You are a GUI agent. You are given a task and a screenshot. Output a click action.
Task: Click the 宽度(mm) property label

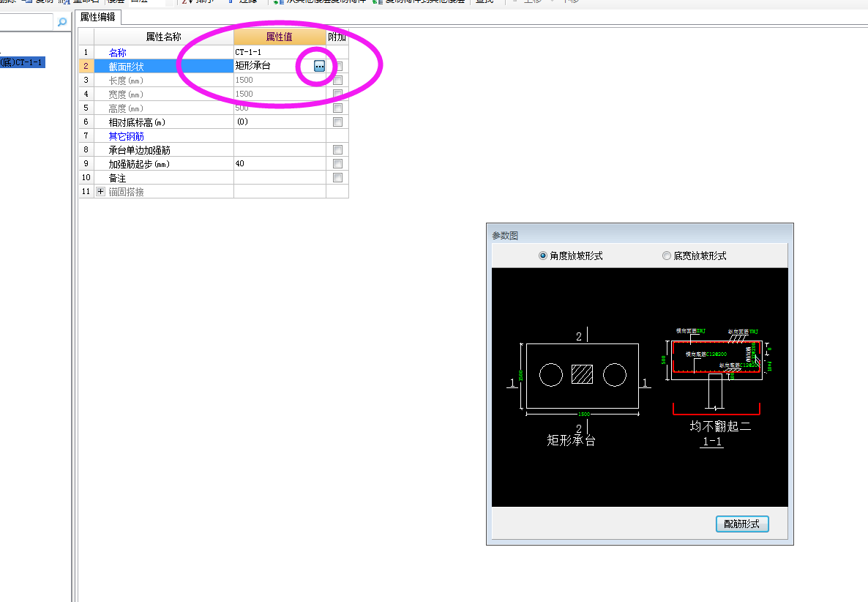126,94
